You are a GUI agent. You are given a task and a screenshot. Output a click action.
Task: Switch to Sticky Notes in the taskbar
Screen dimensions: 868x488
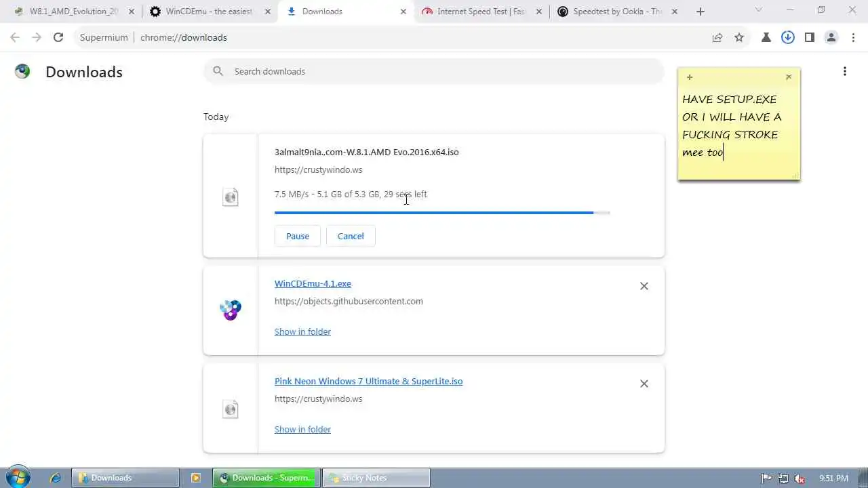click(376, 478)
